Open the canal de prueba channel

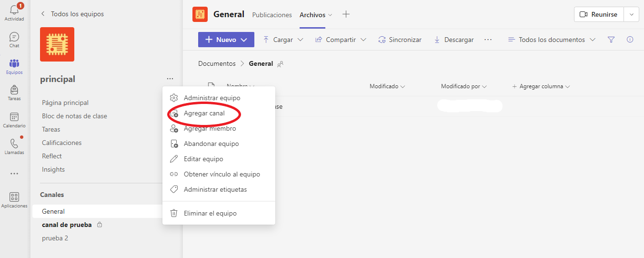click(67, 225)
